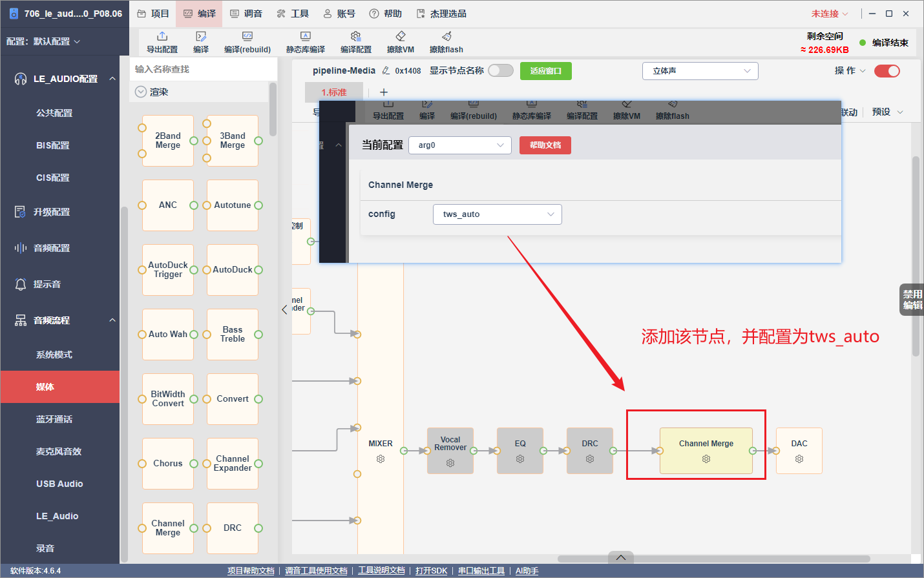The image size is (924, 578).
Task: Collapse the LE_AUDIO配置 section
Action: tap(112, 79)
